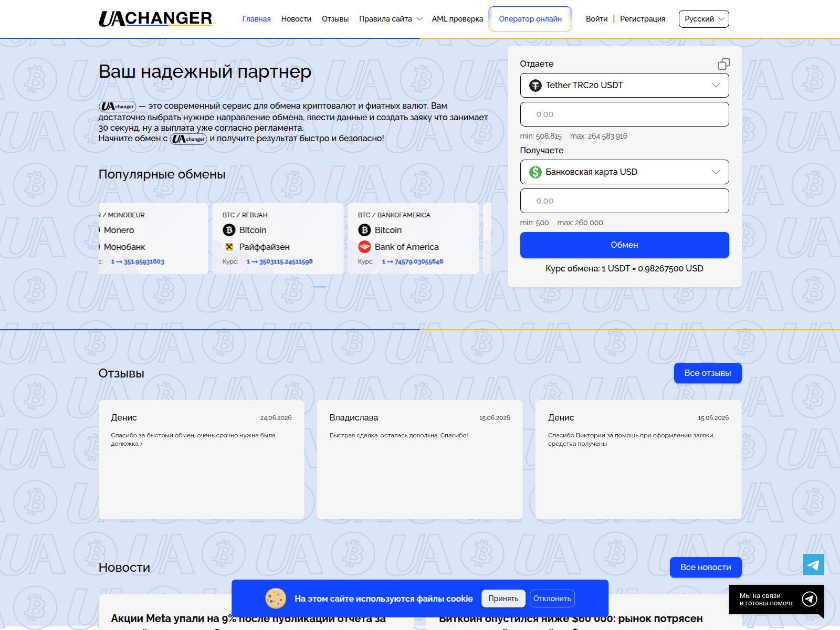Open the blue Telegram floating button
Screen dimensions: 840x630
pos(813,564)
